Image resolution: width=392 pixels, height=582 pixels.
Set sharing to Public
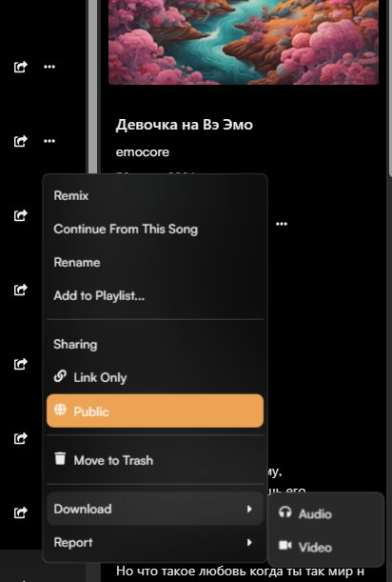tap(155, 411)
